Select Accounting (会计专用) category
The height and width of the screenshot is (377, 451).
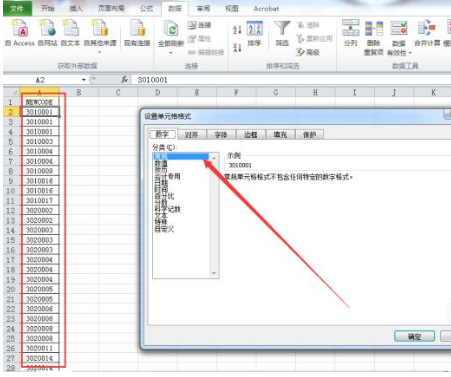pos(167,176)
